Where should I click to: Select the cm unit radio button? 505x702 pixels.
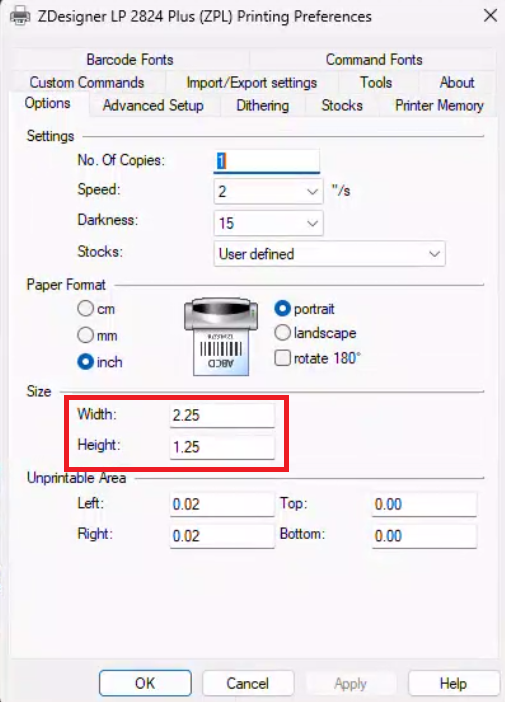coord(85,308)
